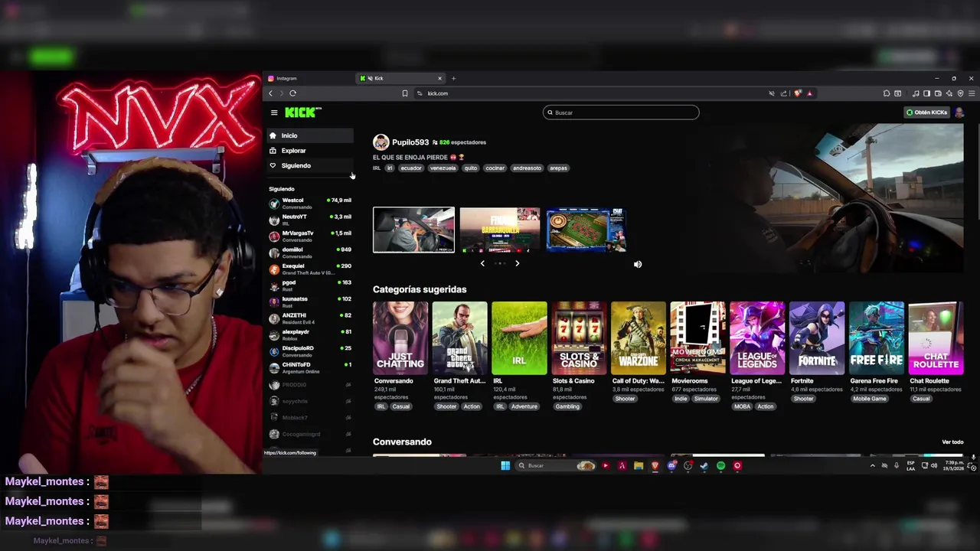Open the Brave Rewards triangle icon
The image size is (980, 551).
809,93
